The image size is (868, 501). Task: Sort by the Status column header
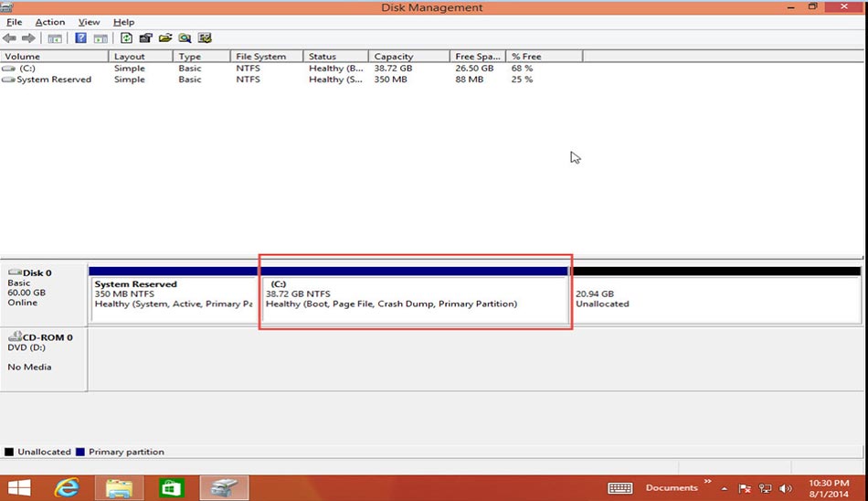(x=336, y=56)
